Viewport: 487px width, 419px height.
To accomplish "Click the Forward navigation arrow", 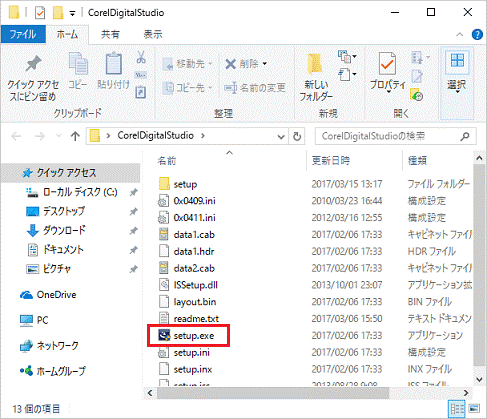I will pyautogui.click(x=40, y=136).
